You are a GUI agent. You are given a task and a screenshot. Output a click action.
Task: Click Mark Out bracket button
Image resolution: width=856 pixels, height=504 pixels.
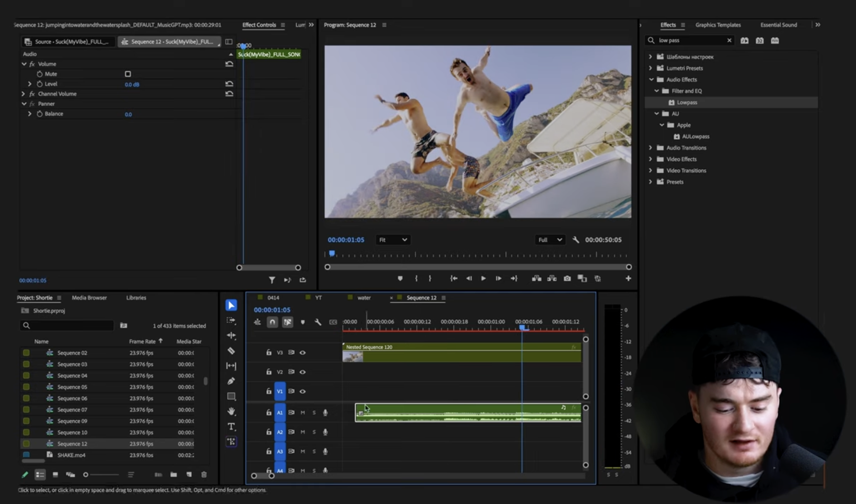(430, 278)
